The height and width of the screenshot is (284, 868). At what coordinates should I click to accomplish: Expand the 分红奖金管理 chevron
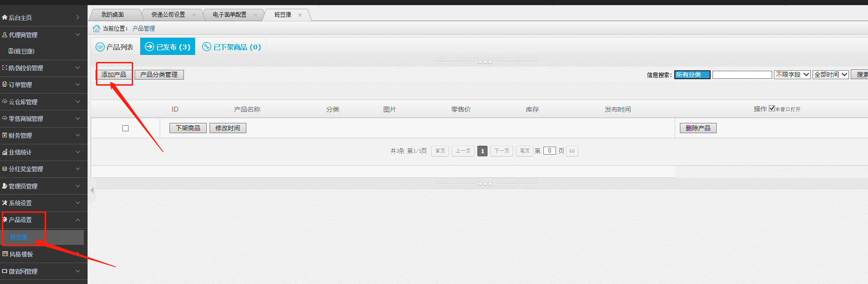[78, 169]
